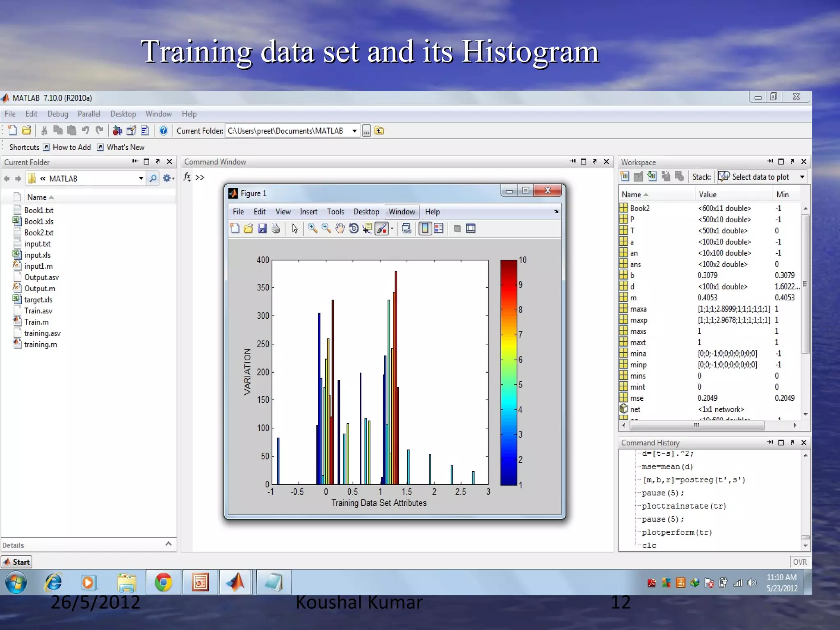Toggle the Brush data tool

point(381,228)
